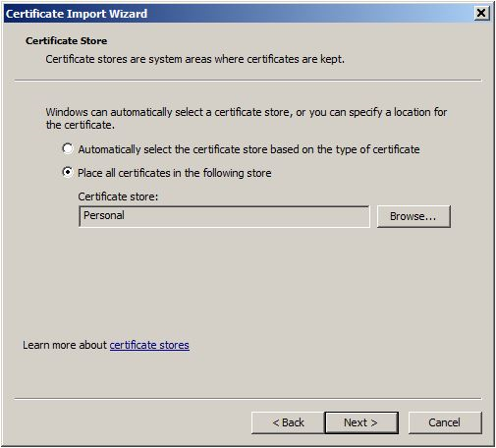Click the 'Automatically select the certificate store' label text

248,149
